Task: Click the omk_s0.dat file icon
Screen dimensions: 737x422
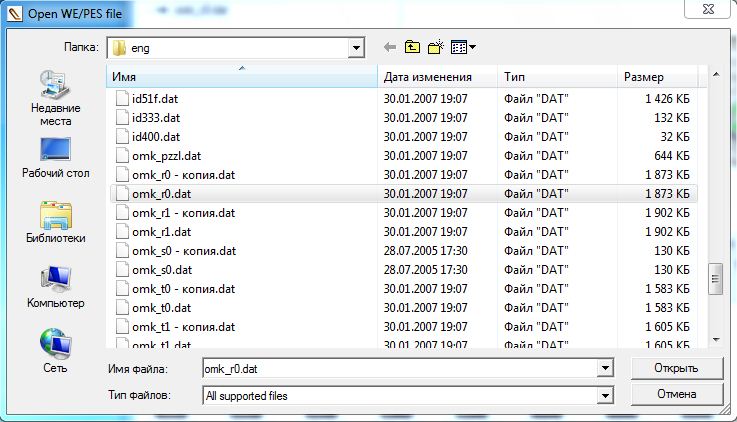Action: coord(122,270)
